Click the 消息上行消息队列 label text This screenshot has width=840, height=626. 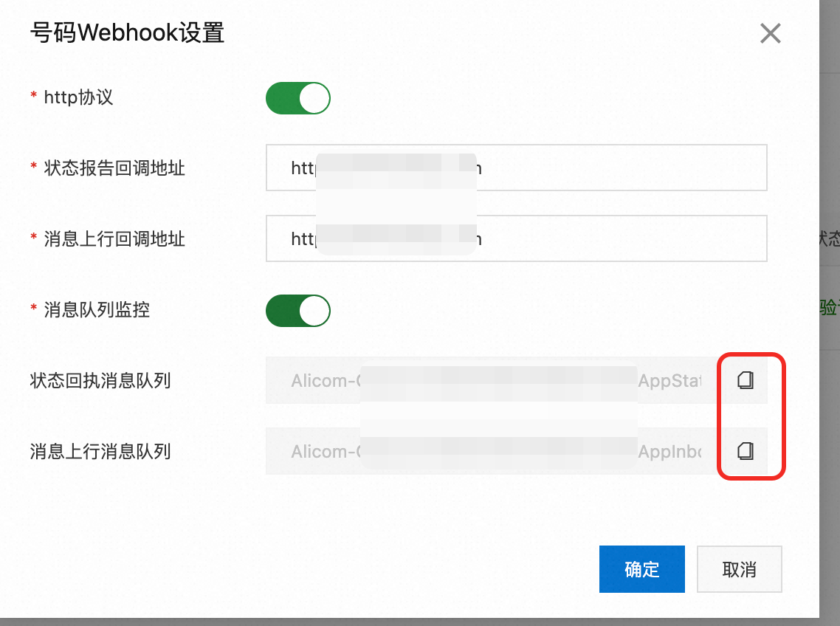(x=100, y=451)
